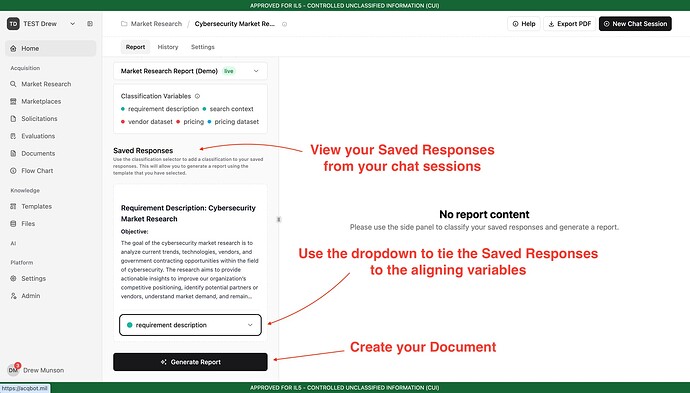Click the requirement description variable tag

coord(160,109)
